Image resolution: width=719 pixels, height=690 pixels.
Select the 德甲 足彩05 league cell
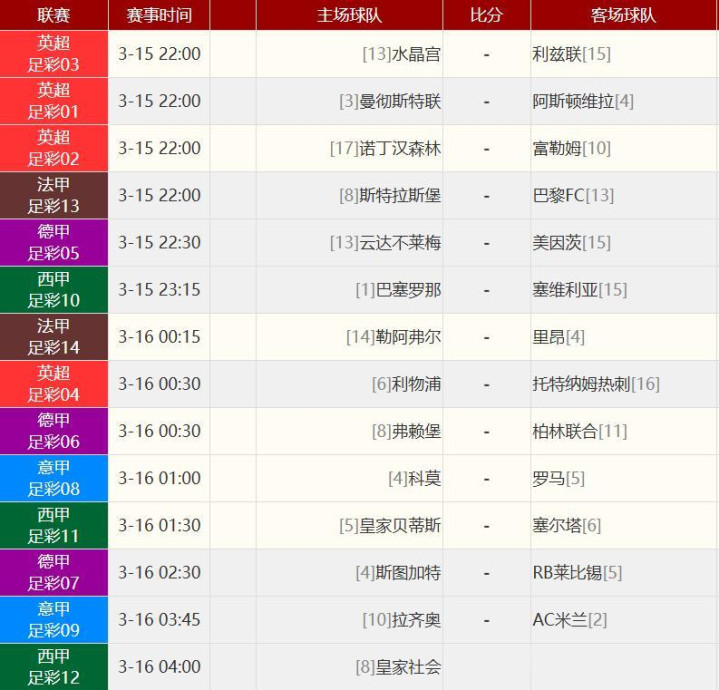coord(54,243)
